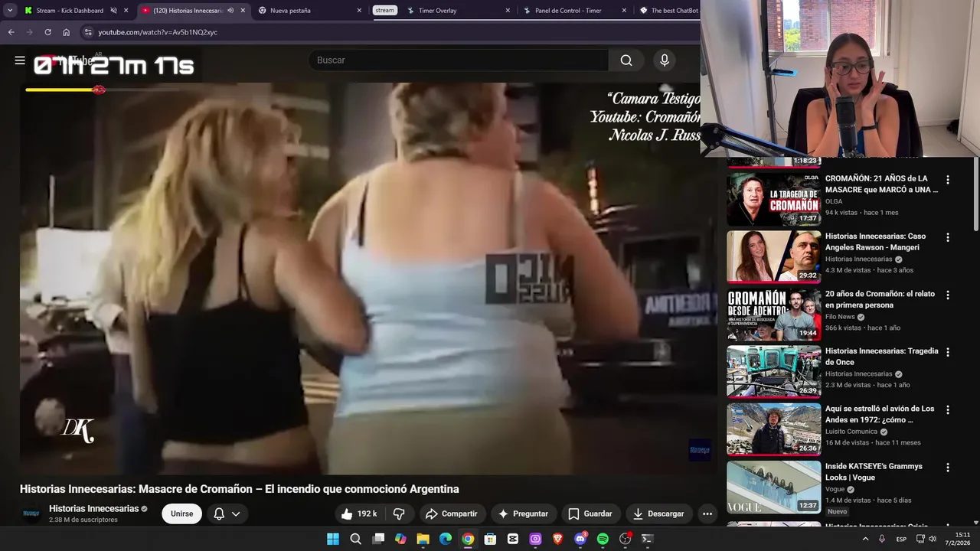View site information icon in address bar

pyautogui.click(x=88, y=32)
